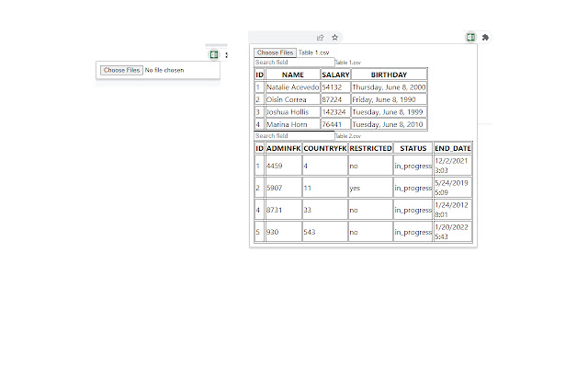Click in_progress status in row 930
This screenshot has height=368, width=588.
pyautogui.click(x=413, y=232)
